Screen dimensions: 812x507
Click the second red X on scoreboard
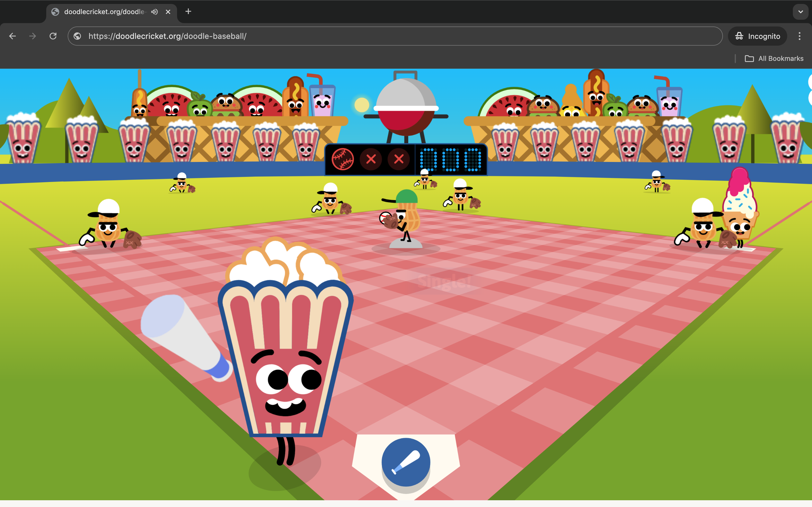tap(399, 159)
